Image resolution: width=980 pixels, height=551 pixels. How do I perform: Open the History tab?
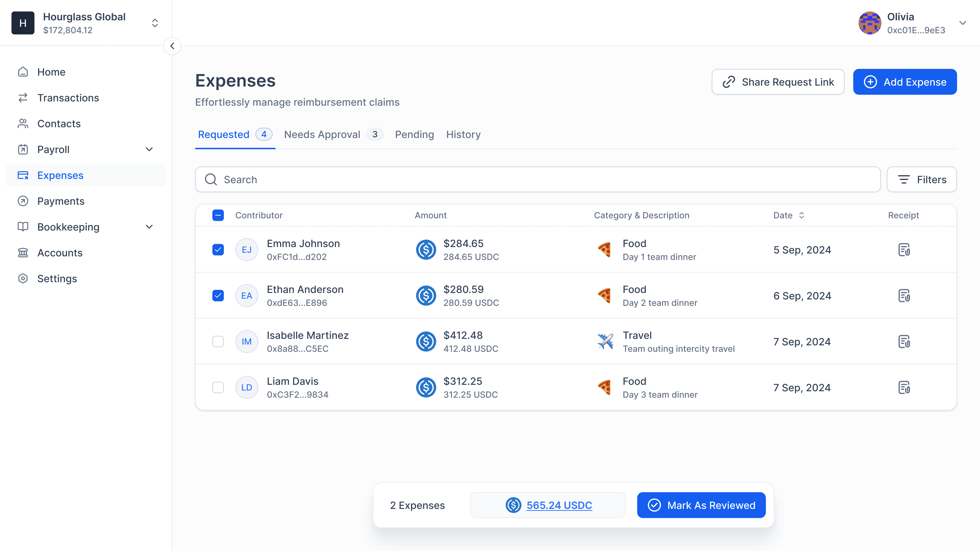click(463, 134)
